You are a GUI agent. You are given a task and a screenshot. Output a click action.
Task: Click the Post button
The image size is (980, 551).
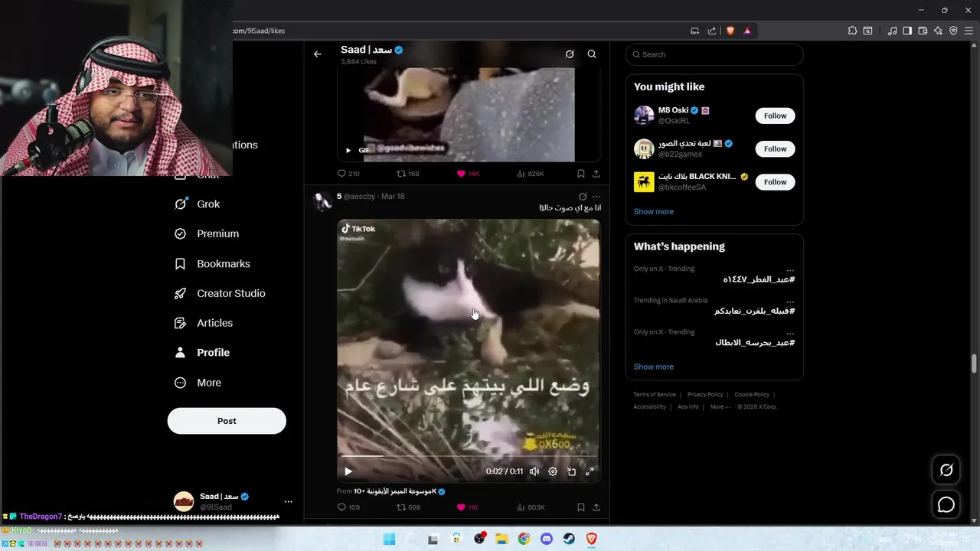tap(227, 421)
